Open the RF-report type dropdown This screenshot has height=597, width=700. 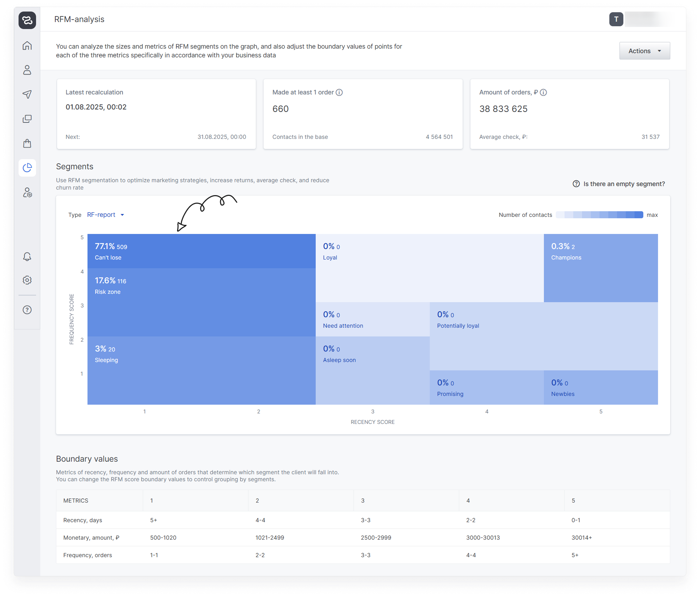coord(105,215)
